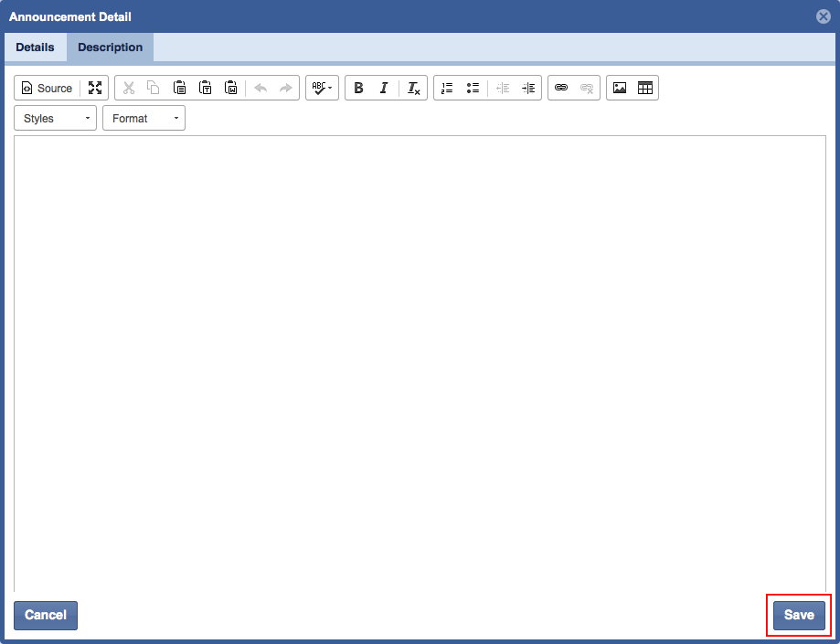Click the Source view button
This screenshot has width=840, height=644.
(47, 89)
